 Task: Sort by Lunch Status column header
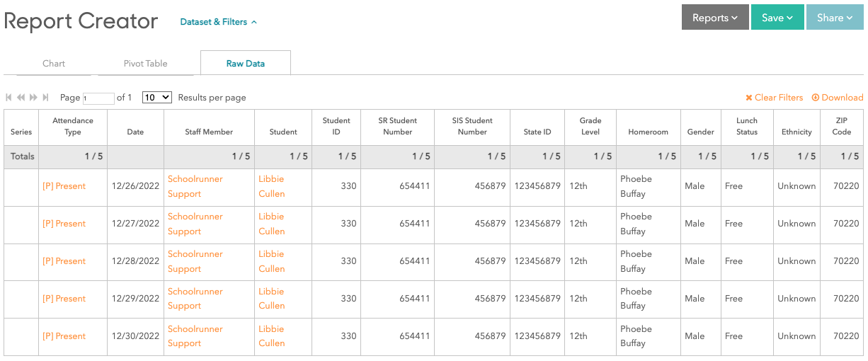tap(747, 127)
